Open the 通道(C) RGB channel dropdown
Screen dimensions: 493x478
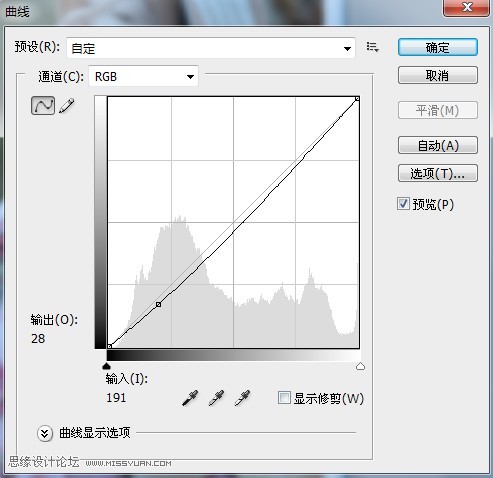143,76
